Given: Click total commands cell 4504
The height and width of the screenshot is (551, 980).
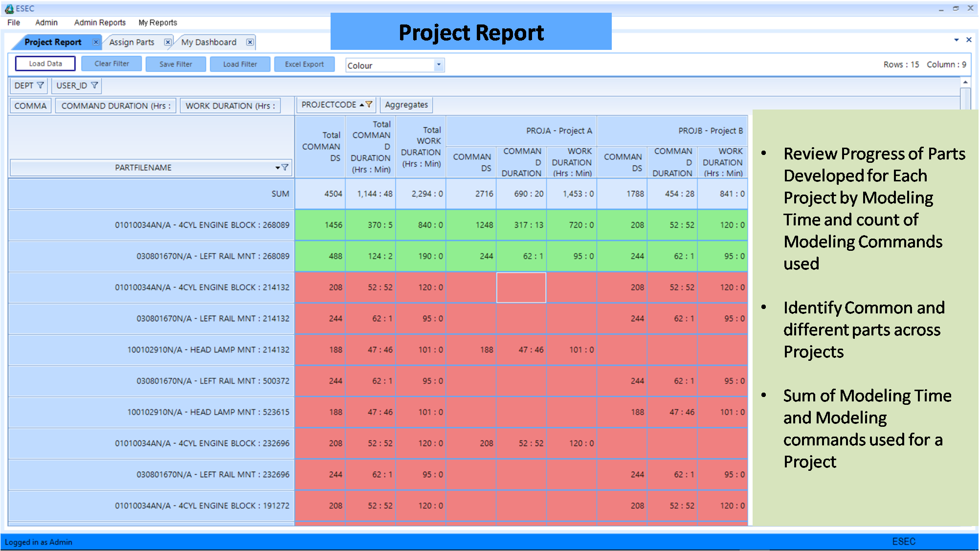Looking at the screenshot, I should tap(320, 194).
